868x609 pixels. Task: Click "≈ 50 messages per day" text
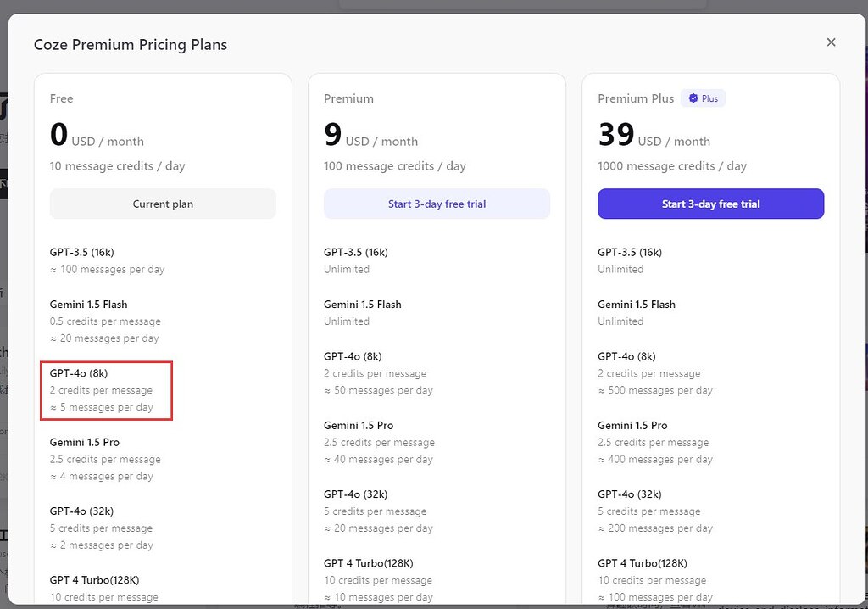[378, 390]
